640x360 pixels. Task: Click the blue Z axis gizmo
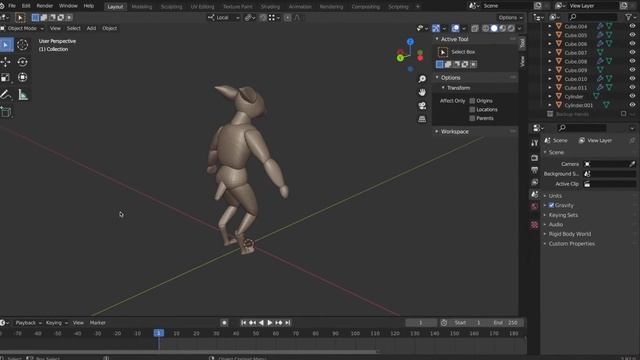click(410, 42)
